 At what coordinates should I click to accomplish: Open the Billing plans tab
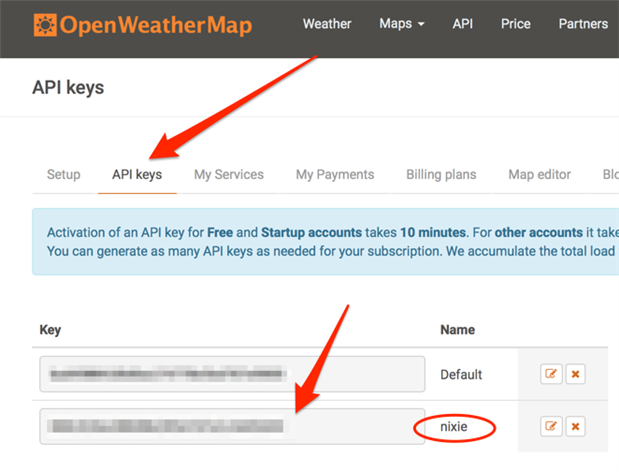pyautogui.click(x=441, y=174)
